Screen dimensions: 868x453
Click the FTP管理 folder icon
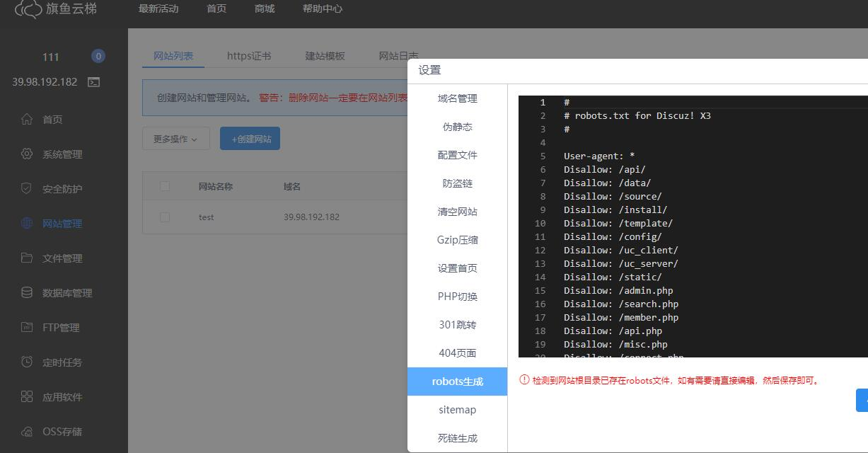click(x=27, y=327)
